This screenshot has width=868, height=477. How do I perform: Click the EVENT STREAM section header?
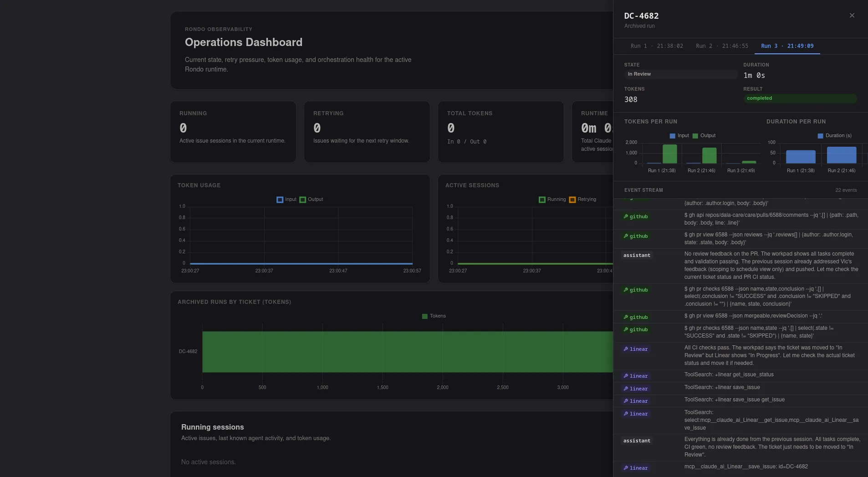[x=643, y=190]
